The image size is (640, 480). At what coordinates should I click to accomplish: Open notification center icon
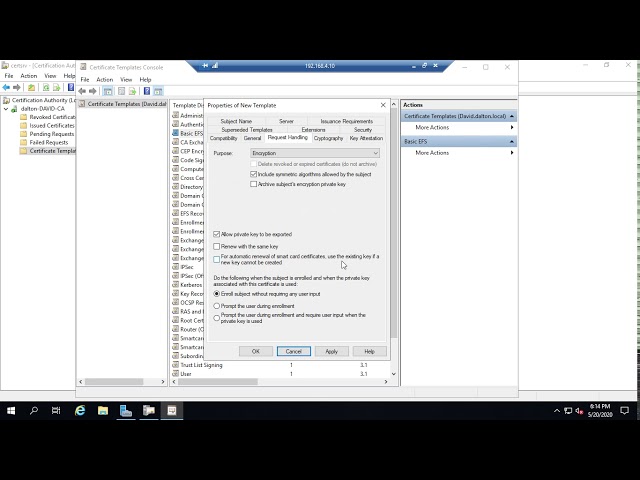point(624,411)
